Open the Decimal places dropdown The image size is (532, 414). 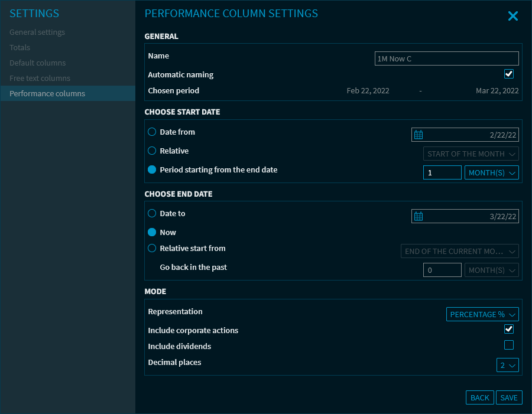click(x=507, y=366)
